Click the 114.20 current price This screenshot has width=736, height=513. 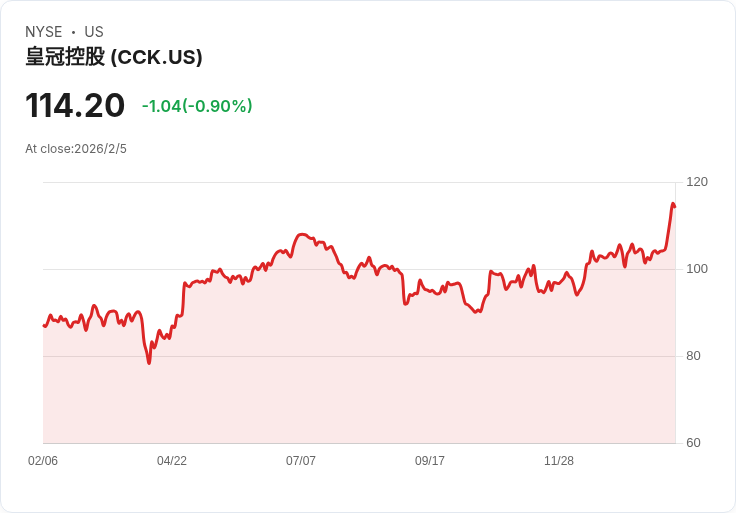[x=75, y=106]
